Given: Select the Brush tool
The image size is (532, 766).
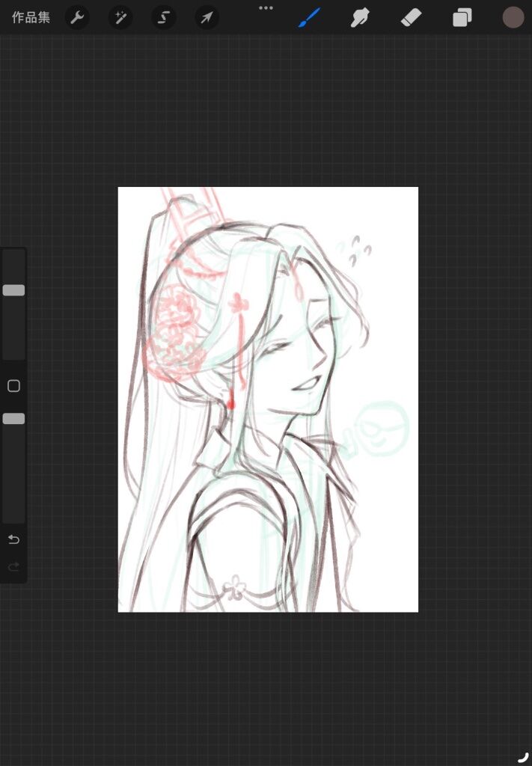Looking at the screenshot, I should (309, 17).
